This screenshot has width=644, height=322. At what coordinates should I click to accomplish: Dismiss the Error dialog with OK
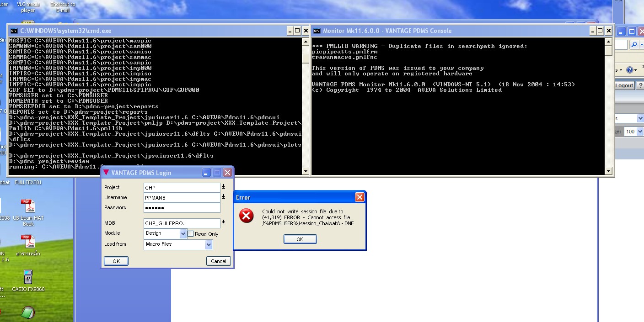point(300,239)
